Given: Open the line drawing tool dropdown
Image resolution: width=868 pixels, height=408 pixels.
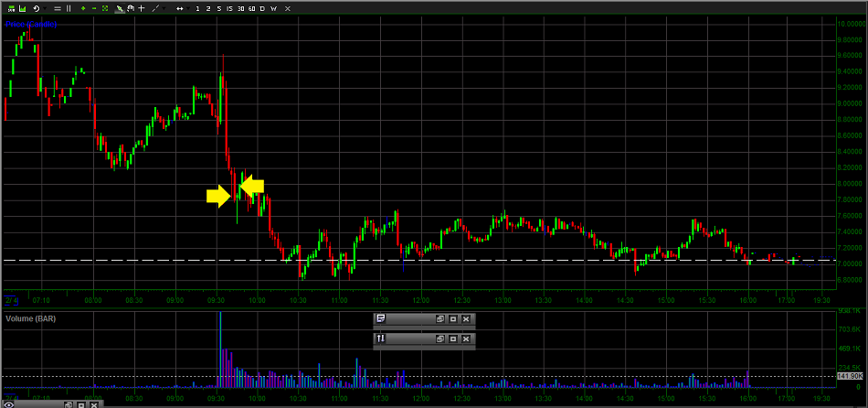Looking at the screenshot, I should 164,8.
